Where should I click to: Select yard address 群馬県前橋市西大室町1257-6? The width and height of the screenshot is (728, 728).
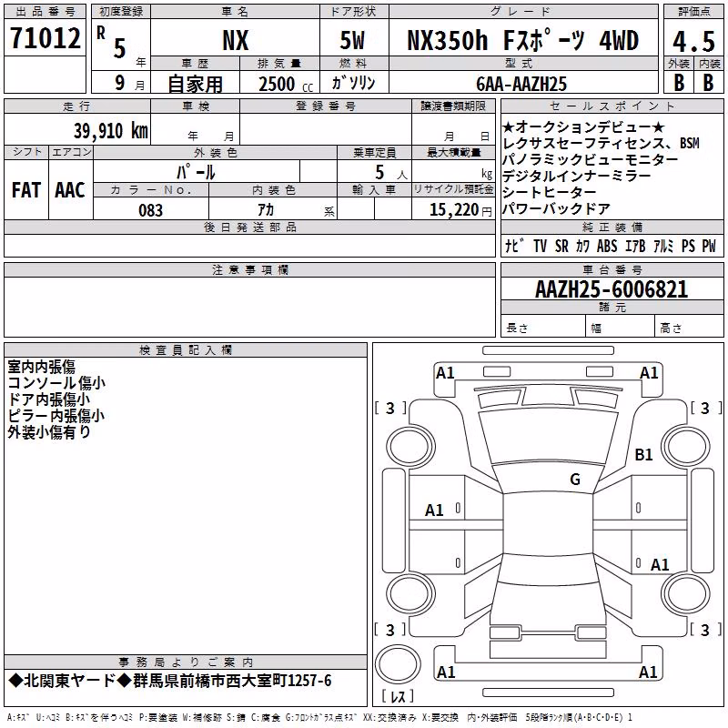pyautogui.click(x=232, y=681)
